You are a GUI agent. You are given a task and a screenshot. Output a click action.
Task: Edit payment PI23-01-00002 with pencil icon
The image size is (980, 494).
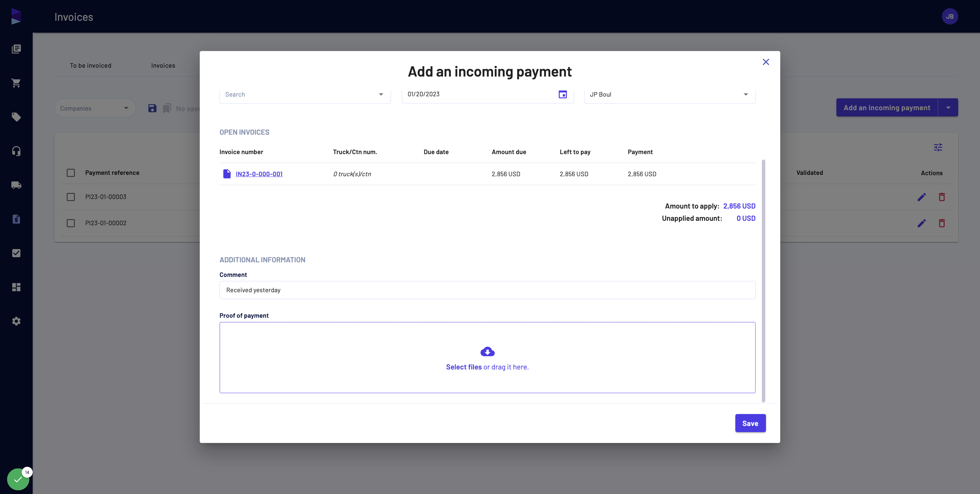pyautogui.click(x=921, y=223)
